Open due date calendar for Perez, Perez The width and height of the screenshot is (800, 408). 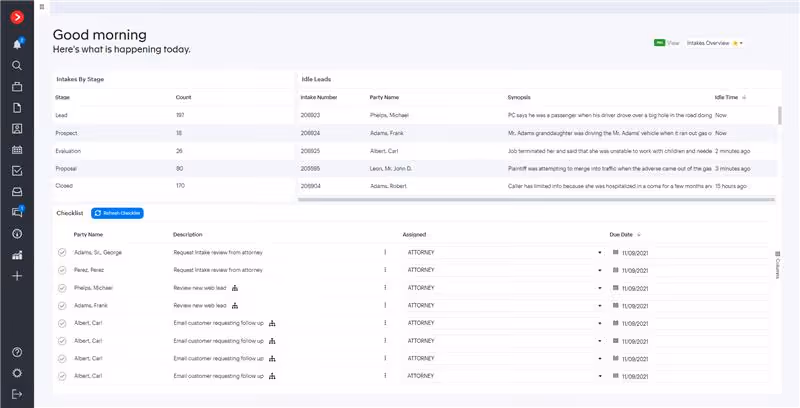[615, 270]
